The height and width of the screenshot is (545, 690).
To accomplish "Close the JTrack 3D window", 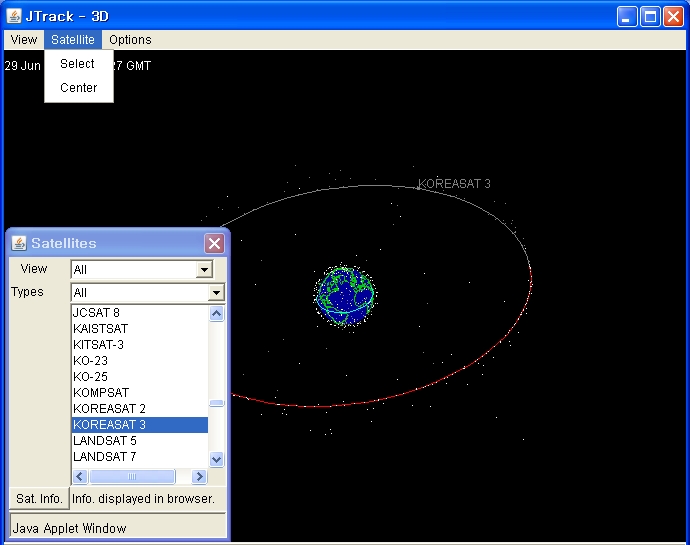I will point(673,17).
